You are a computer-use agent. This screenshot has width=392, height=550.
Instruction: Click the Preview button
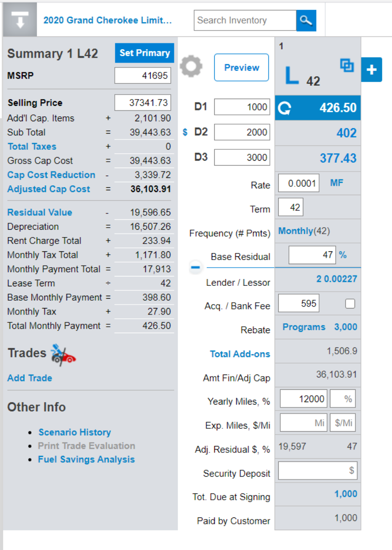coord(242,68)
